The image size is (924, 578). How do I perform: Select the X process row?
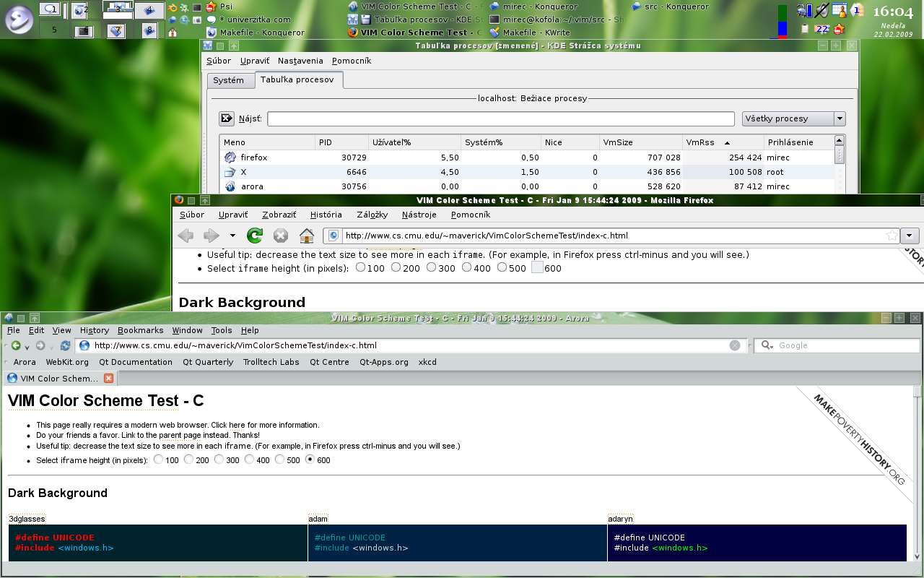tap(527, 172)
